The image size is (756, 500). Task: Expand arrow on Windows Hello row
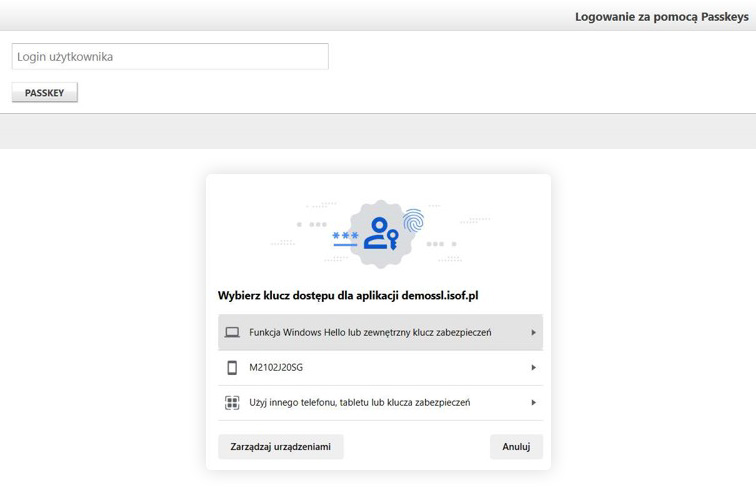[x=533, y=332]
